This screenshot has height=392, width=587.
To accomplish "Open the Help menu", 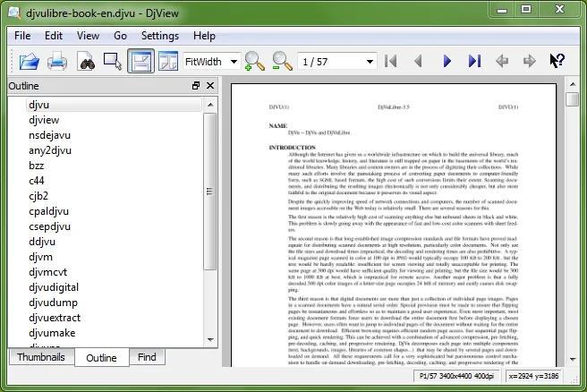I will (x=204, y=36).
